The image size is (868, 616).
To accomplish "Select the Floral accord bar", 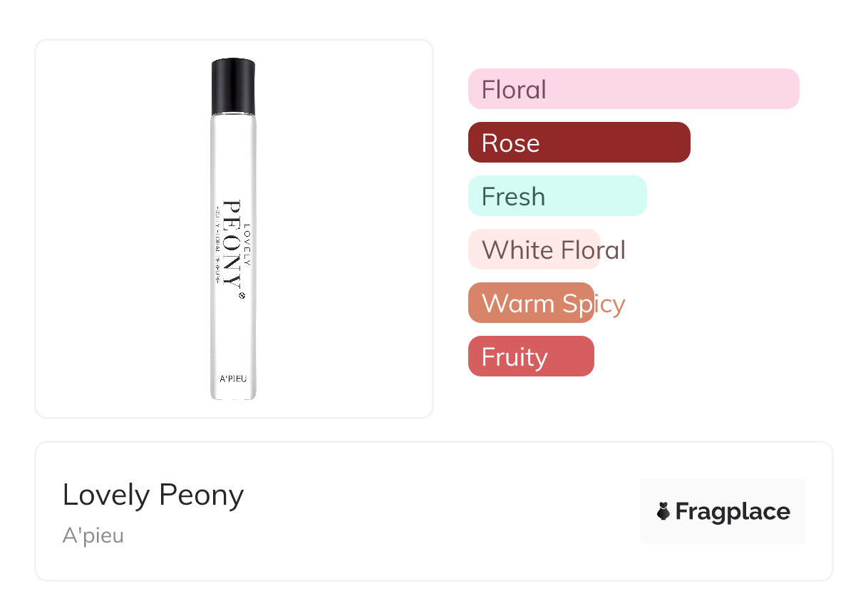I will (x=634, y=89).
